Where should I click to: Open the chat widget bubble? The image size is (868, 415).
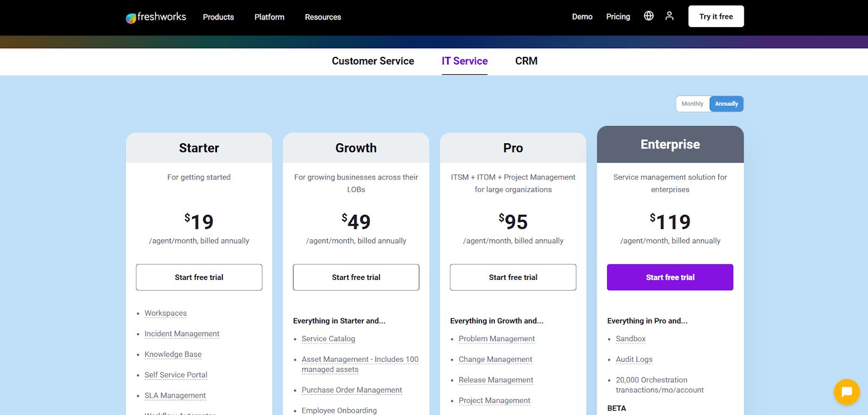click(846, 392)
